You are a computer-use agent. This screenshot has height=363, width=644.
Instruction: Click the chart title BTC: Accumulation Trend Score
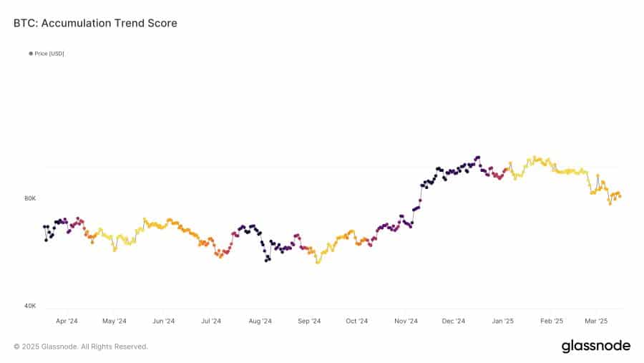click(95, 24)
